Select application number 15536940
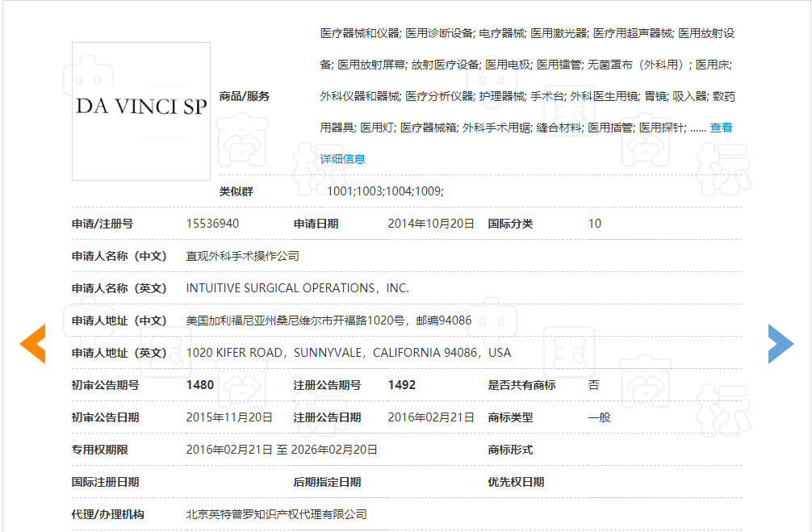The height and width of the screenshot is (532, 812). point(212,224)
